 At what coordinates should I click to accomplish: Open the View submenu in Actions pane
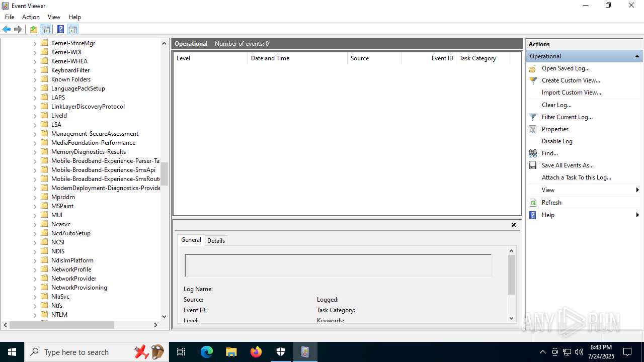584,190
